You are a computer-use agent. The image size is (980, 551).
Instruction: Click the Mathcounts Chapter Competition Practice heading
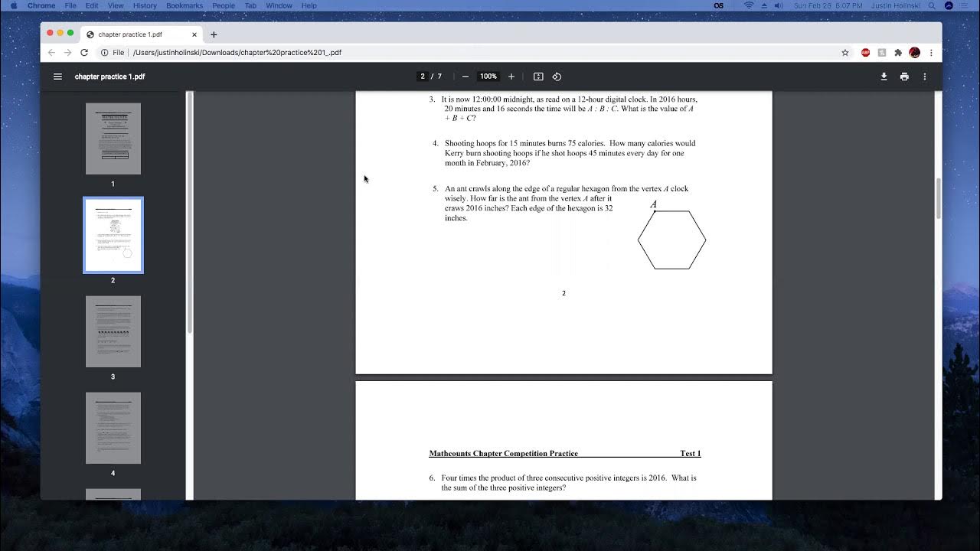point(503,454)
